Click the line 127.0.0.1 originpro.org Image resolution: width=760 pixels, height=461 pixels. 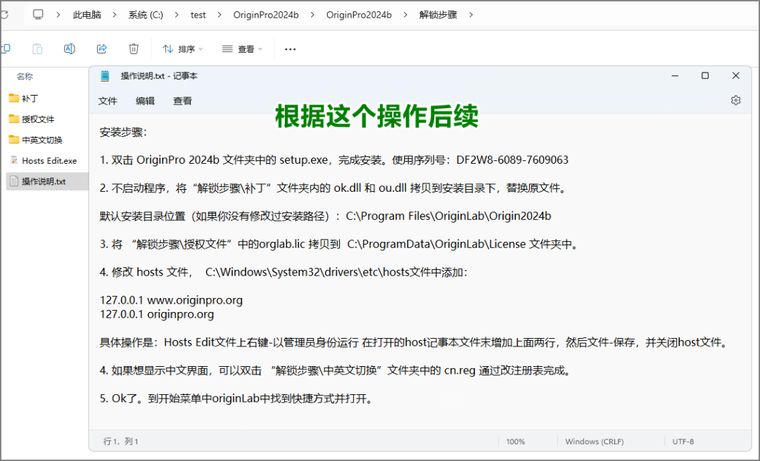(x=157, y=314)
